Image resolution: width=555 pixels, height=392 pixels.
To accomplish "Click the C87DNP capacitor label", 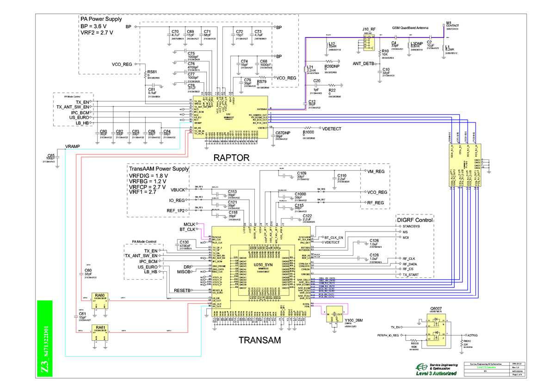I will coord(283,133).
